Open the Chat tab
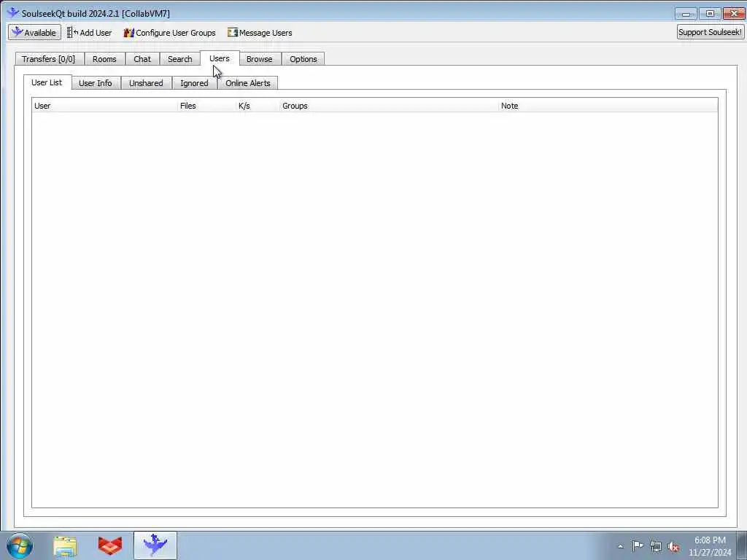The height and width of the screenshot is (560, 747). pyautogui.click(x=142, y=59)
